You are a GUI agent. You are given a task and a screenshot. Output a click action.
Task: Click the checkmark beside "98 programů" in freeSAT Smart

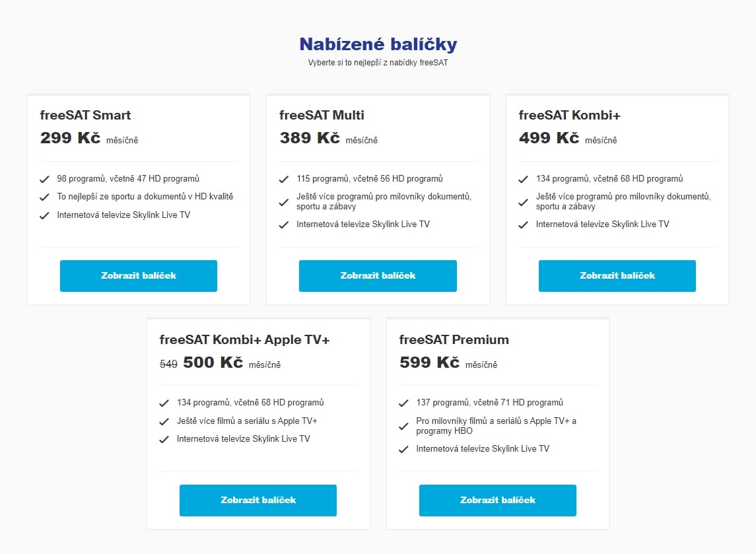pyautogui.click(x=45, y=178)
